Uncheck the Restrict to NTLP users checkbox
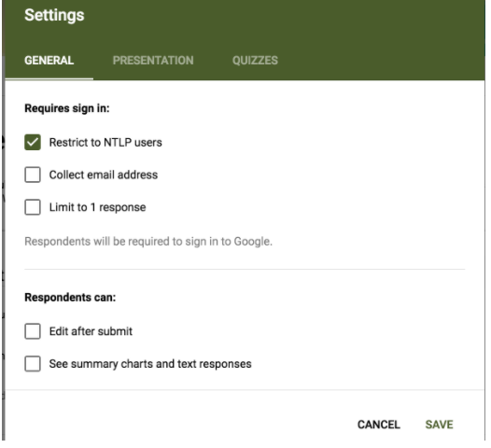 (33, 143)
